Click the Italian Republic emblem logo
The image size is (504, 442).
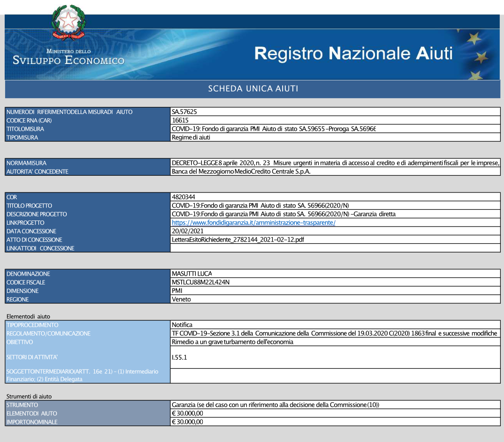tap(69, 22)
